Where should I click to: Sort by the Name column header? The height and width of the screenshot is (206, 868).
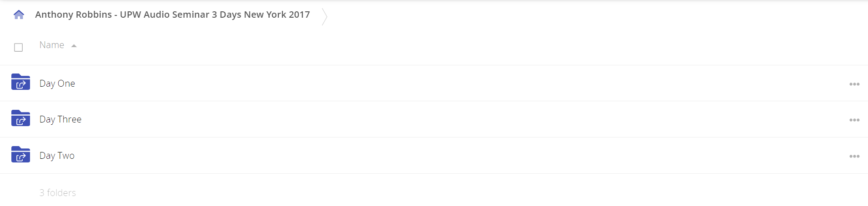(x=52, y=45)
